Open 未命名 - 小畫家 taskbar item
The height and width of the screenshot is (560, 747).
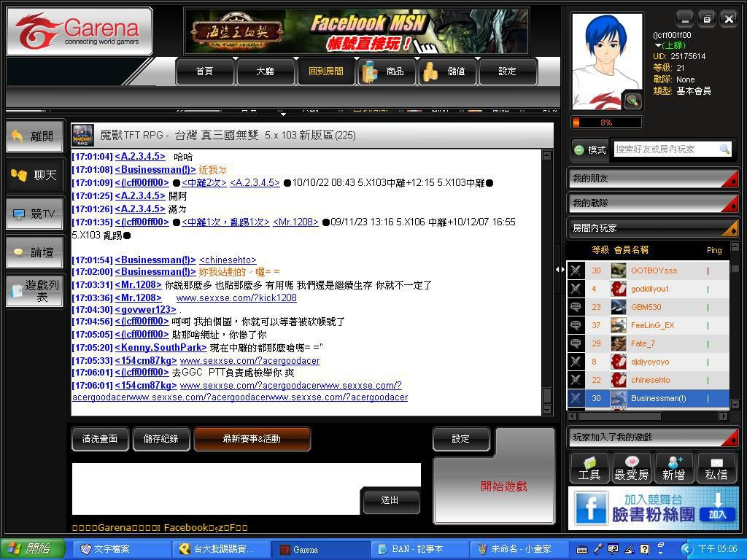[519, 549]
